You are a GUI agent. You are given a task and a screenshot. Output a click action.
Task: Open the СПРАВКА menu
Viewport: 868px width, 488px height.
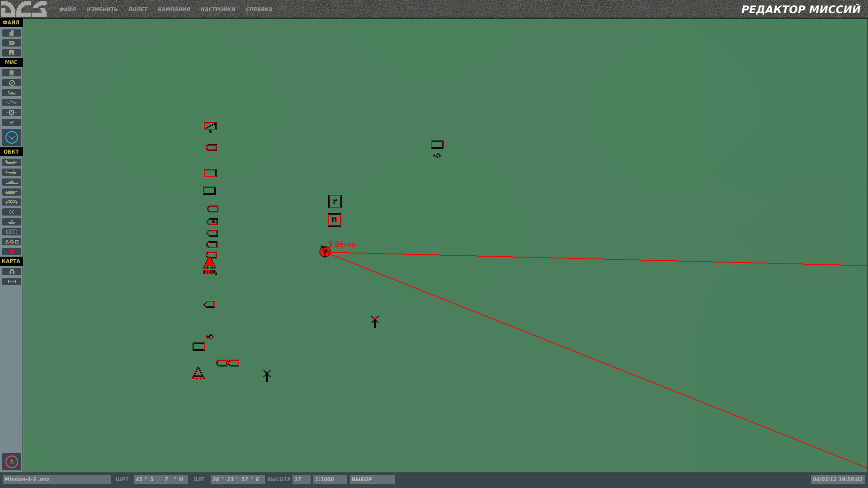(259, 9)
